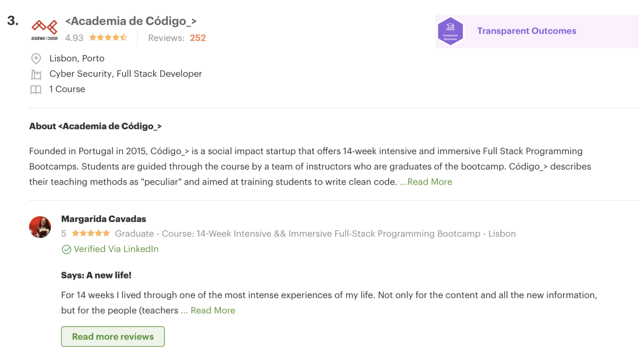Click Read more reviews button
The width and height of the screenshot is (642, 364).
coord(112,336)
